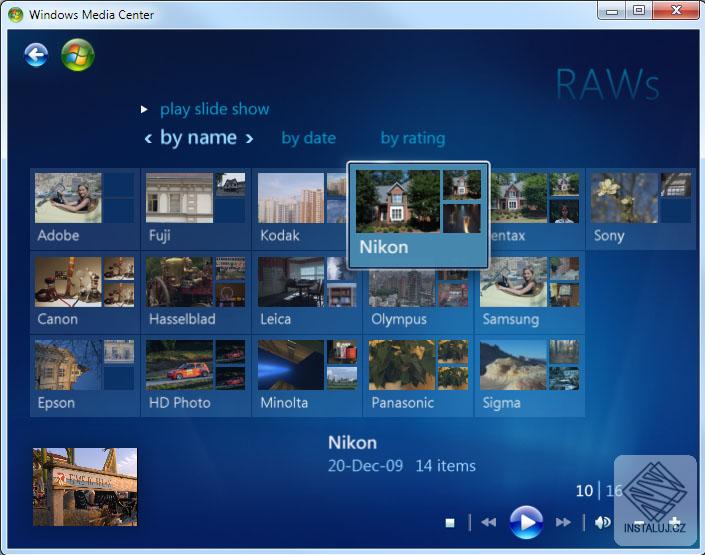
Task: Open the highlighted Nikon folder
Action: click(418, 215)
